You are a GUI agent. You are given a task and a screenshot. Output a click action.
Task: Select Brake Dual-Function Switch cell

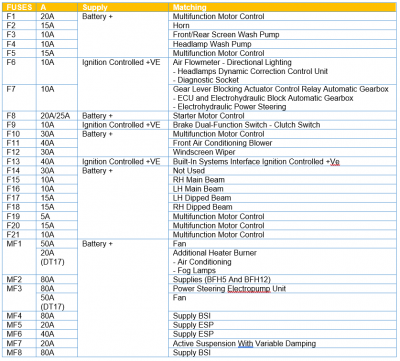[x=282, y=125]
